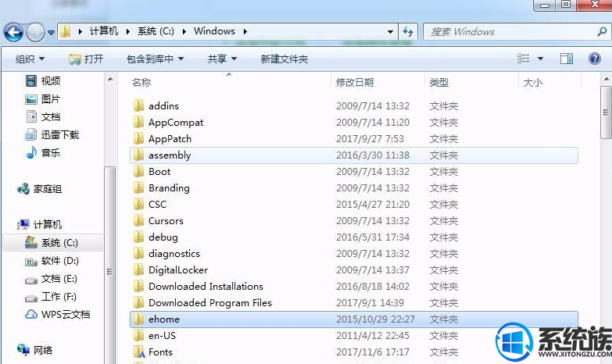Screen dimensions: 612x364
Task: Open help with question mark icon
Action: pyautogui.click(x=595, y=59)
